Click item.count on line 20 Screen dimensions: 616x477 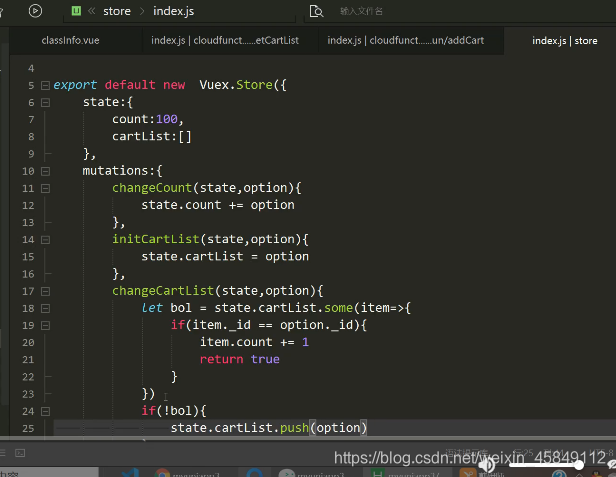(236, 342)
